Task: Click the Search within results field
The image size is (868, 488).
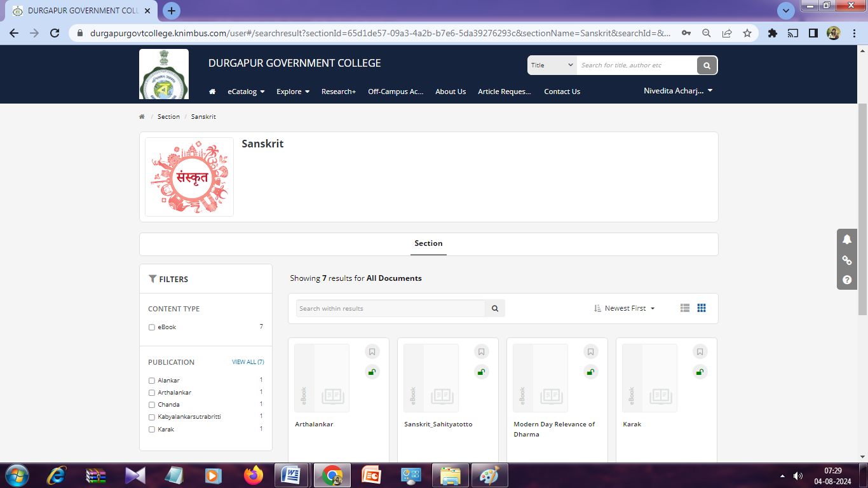Action: (x=391, y=309)
